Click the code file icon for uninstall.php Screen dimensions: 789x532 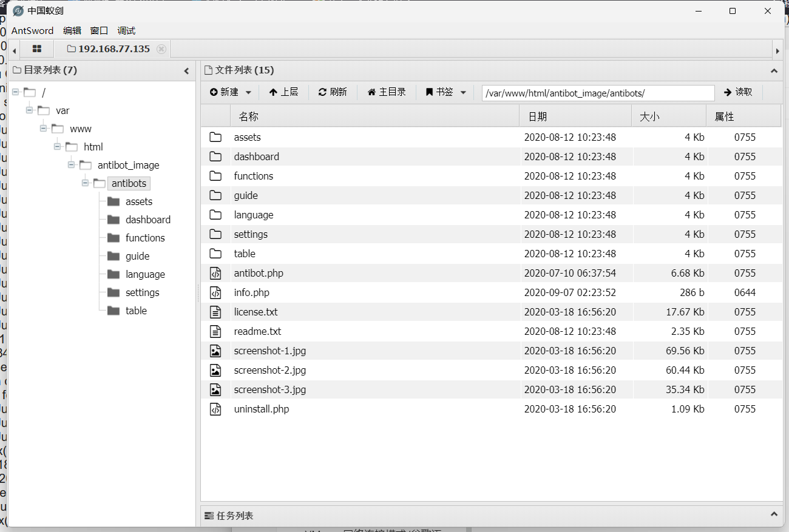tap(215, 409)
